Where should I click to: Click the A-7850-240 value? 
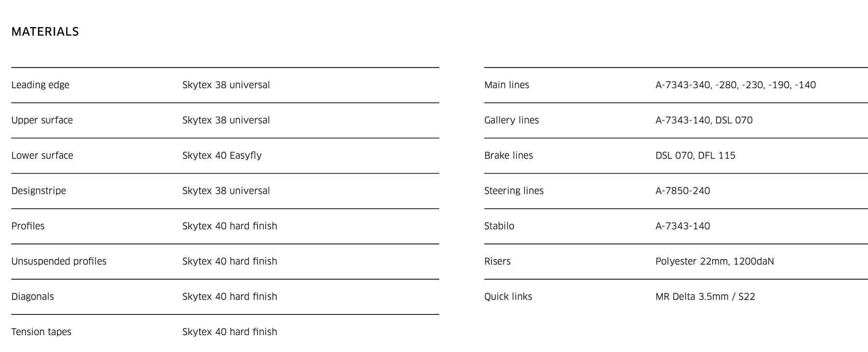point(683,191)
